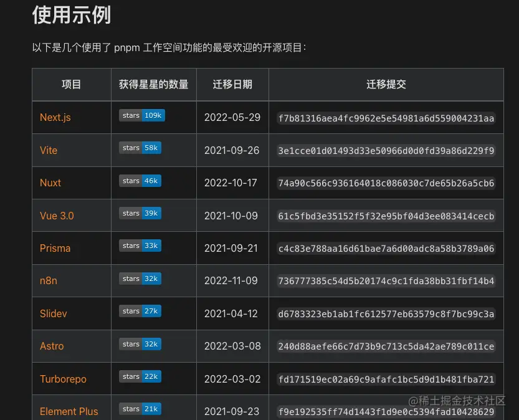The width and height of the screenshot is (519, 420).
Task: Click the pnpm workspace intro sentence
Action: 169,47
